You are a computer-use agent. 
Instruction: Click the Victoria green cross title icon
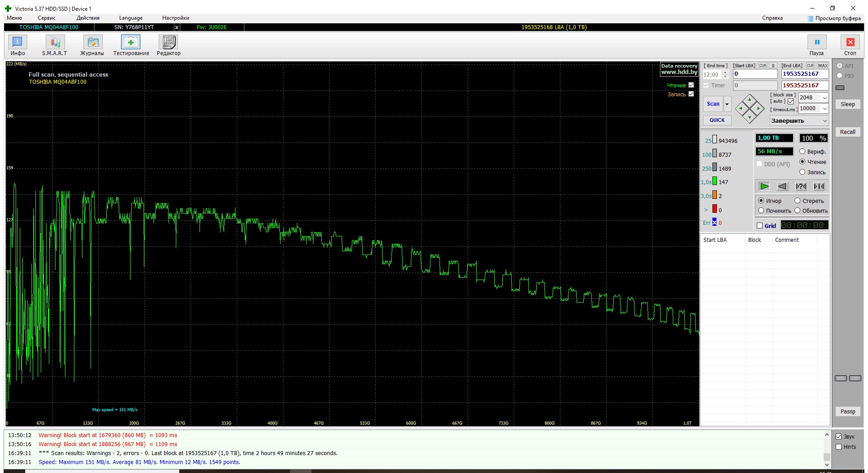(8, 9)
